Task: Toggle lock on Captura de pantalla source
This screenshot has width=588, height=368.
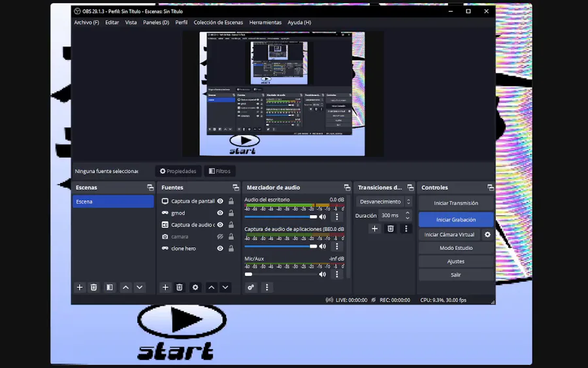Action: coord(231,201)
